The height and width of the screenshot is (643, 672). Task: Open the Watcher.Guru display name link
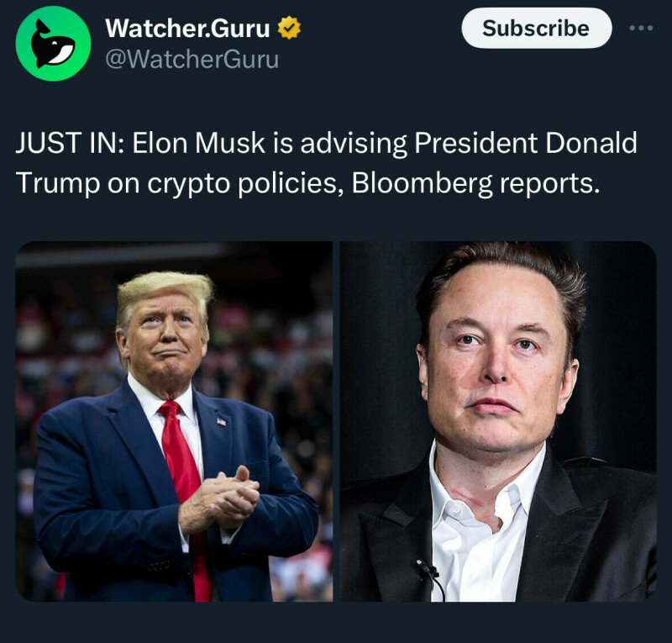pos(187,29)
